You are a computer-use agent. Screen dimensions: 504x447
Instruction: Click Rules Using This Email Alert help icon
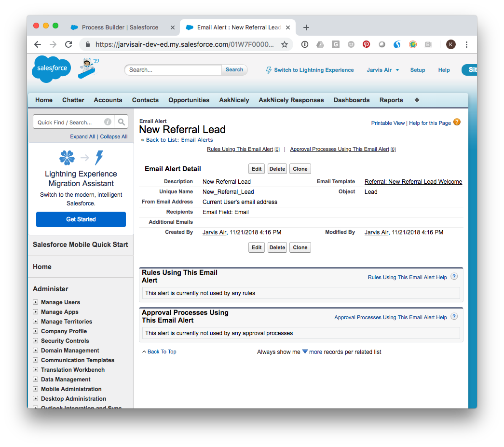454,276
